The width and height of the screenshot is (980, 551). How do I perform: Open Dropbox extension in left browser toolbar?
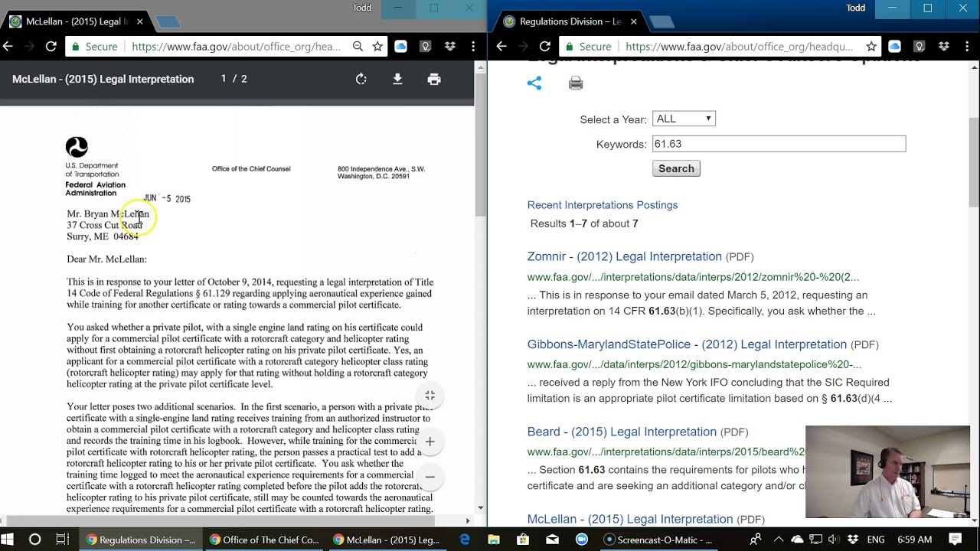pos(450,47)
